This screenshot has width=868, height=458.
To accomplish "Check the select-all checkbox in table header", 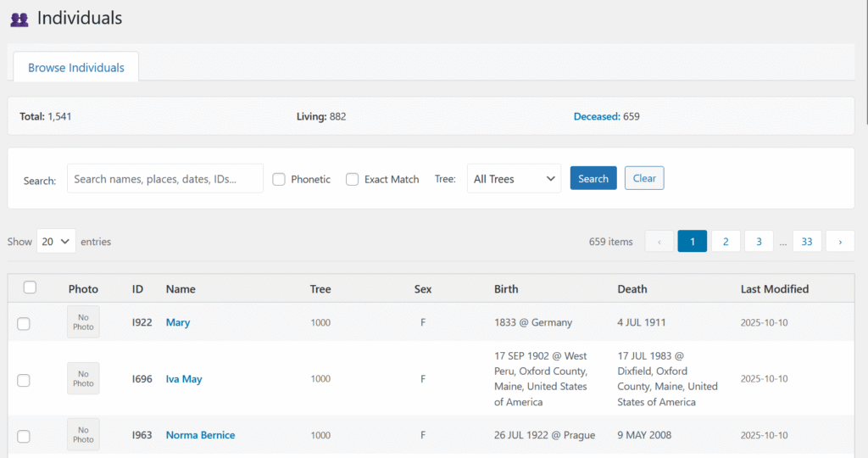I will coord(30,288).
